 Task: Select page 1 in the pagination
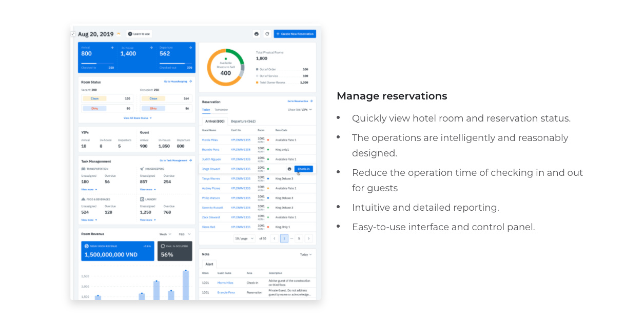(x=284, y=238)
